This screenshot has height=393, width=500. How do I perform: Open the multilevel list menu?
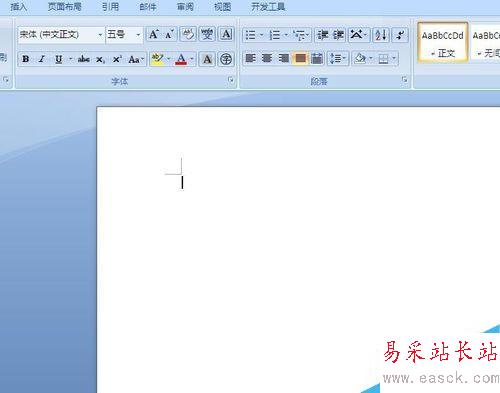point(301,35)
